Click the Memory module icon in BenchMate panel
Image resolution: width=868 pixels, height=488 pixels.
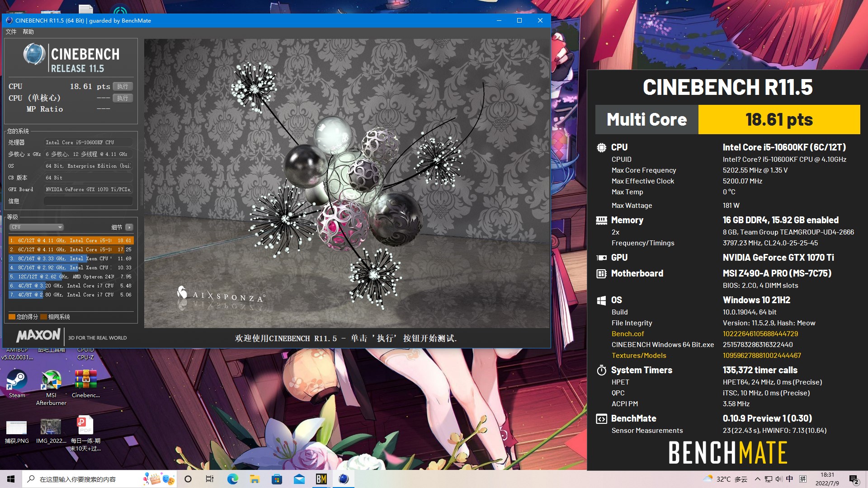click(601, 220)
